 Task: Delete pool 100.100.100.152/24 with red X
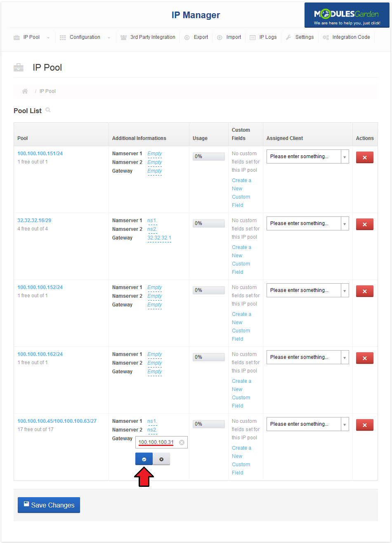[365, 291]
